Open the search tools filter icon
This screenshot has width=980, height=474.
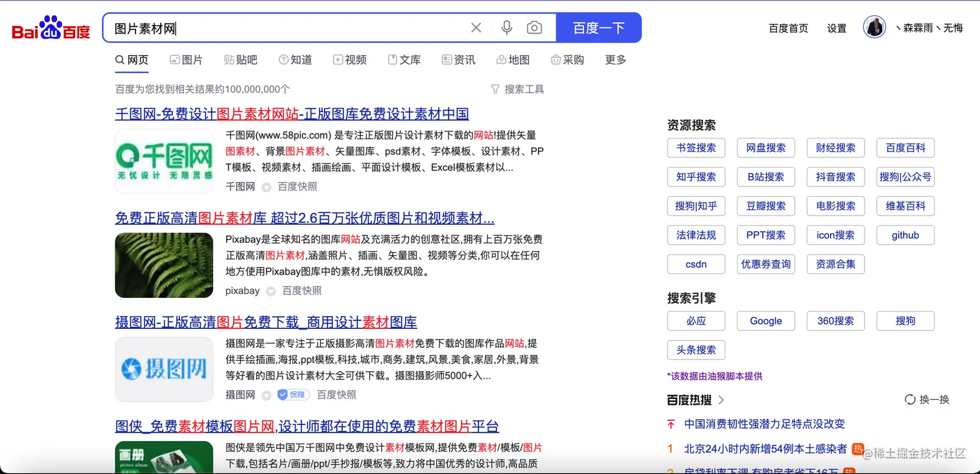[x=495, y=89]
